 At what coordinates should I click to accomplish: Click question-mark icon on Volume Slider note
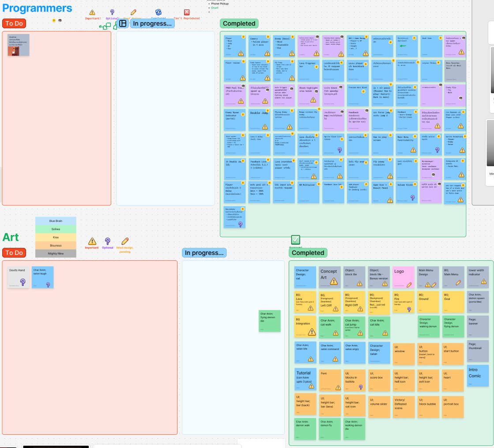(x=413, y=198)
